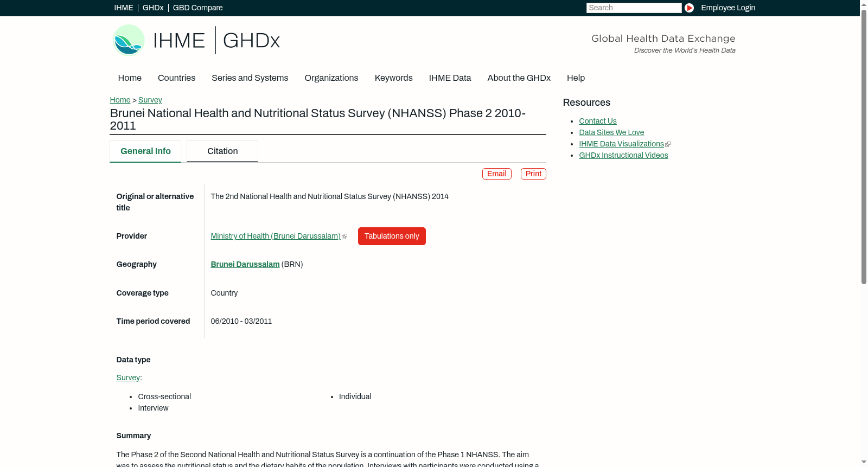Screen dimensions: 868x467
Task: Switch to the Citation tab
Action: pyautogui.click(x=222, y=151)
